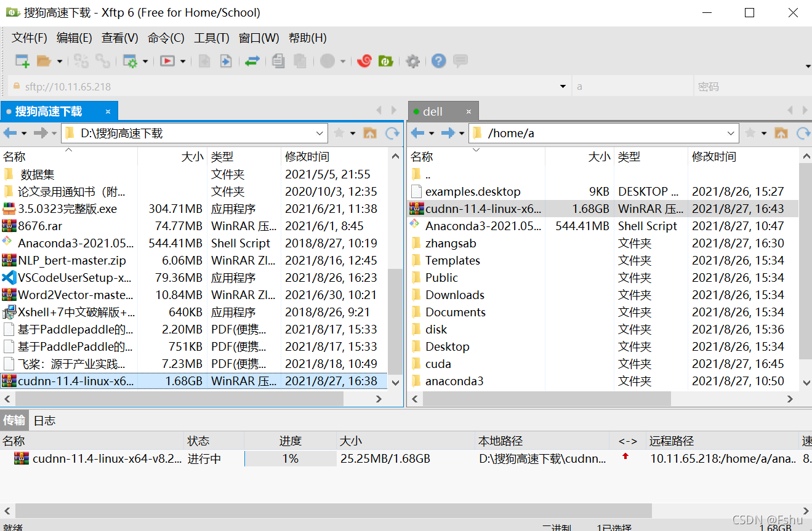Sort remote files by 类型 column
Screen dimensions: 812x531
(651, 157)
